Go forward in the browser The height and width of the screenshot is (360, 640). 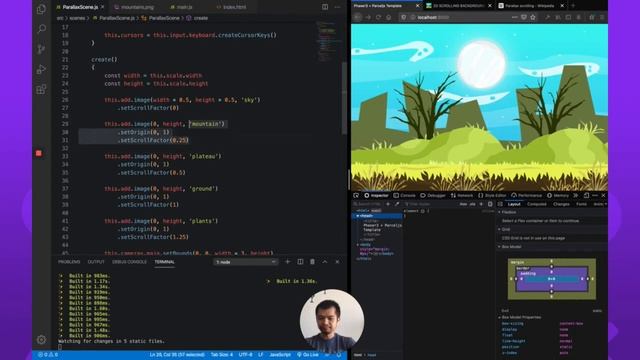pos(368,17)
